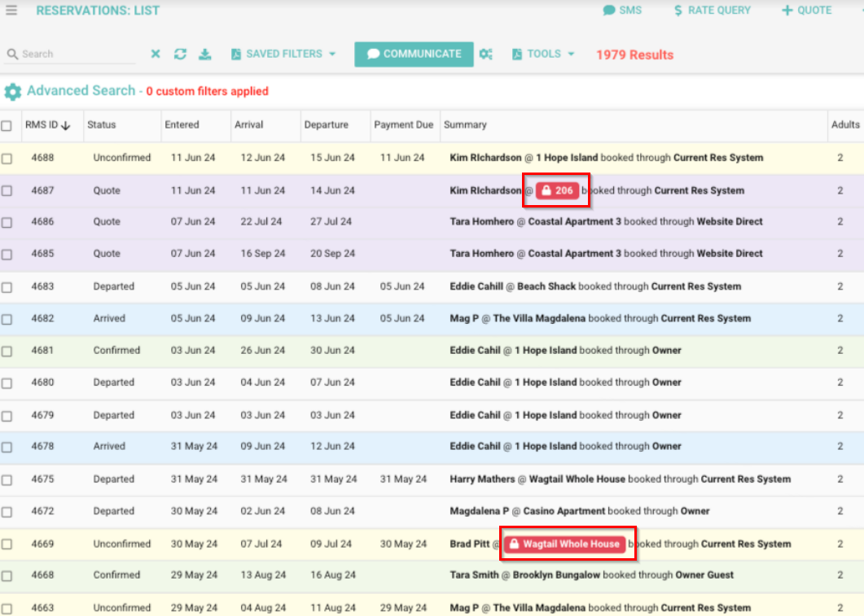Select checkbox for reservation 4683
Screen dimensions: 864x616
(7, 287)
